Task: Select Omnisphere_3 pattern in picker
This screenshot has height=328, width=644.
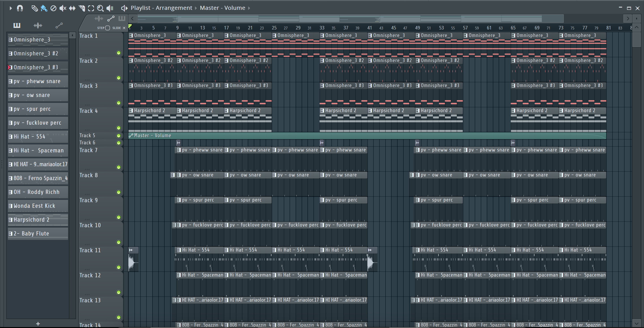Action: pyautogui.click(x=38, y=40)
